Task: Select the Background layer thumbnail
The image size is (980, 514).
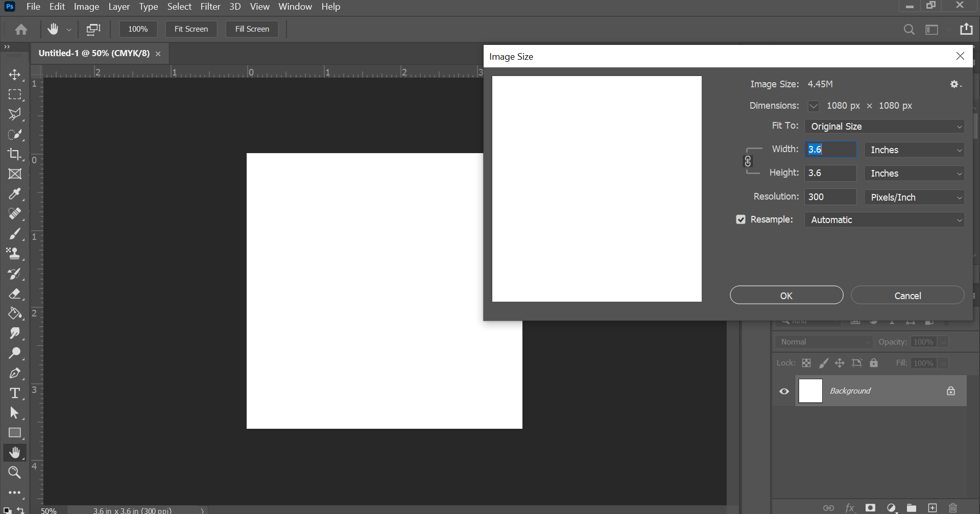Action: pyautogui.click(x=810, y=391)
